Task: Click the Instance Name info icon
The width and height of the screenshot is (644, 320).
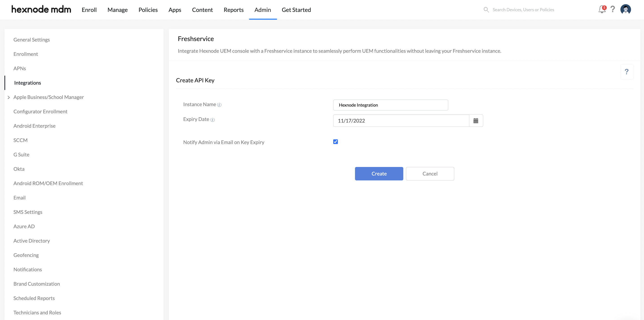Action: [219, 105]
